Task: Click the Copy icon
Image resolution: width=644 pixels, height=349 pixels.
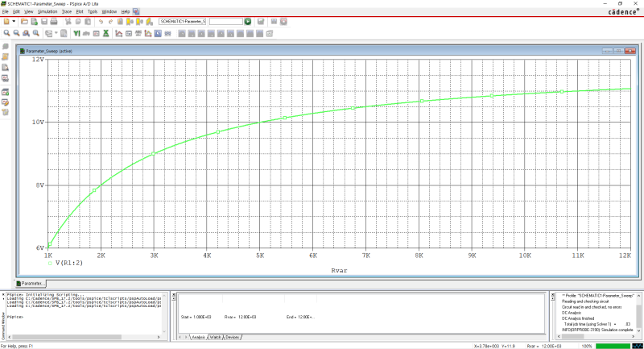Action: coord(78,22)
